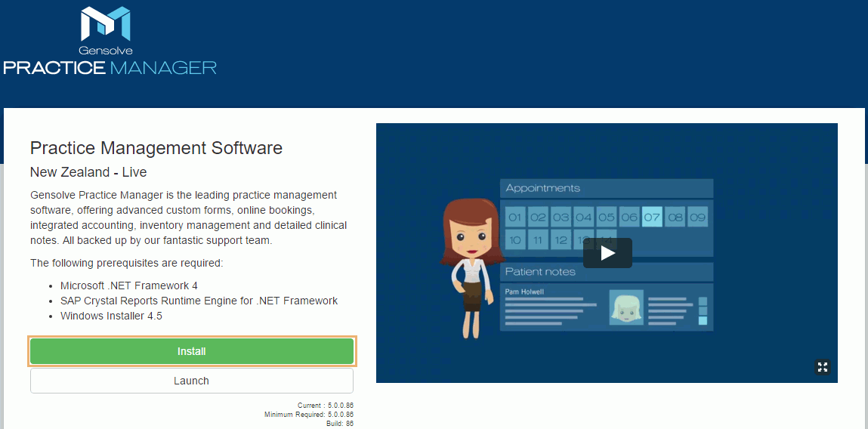Click the Gensolve M logo icon
Screen dimensions: 868x429
pyautogui.click(x=105, y=23)
